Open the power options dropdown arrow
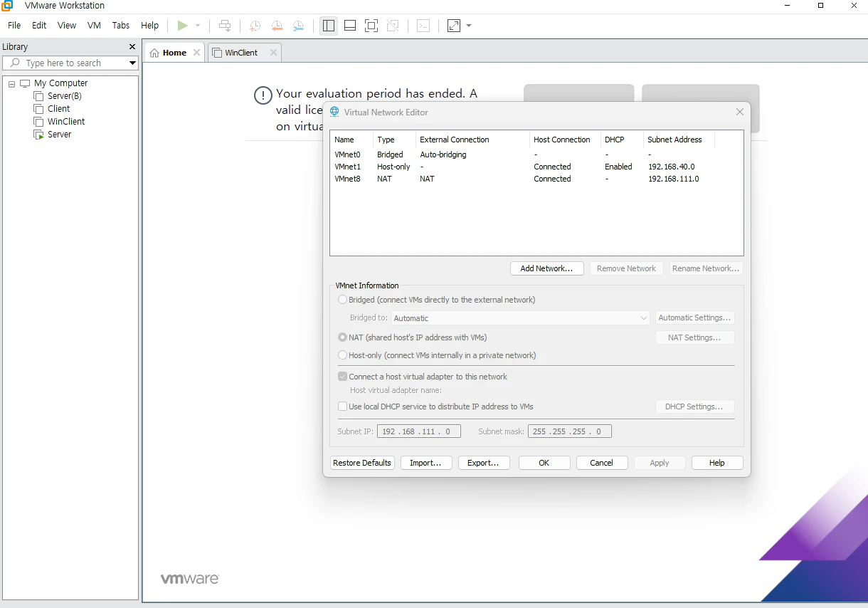The height and width of the screenshot is (608, 868). click(198, 26)
